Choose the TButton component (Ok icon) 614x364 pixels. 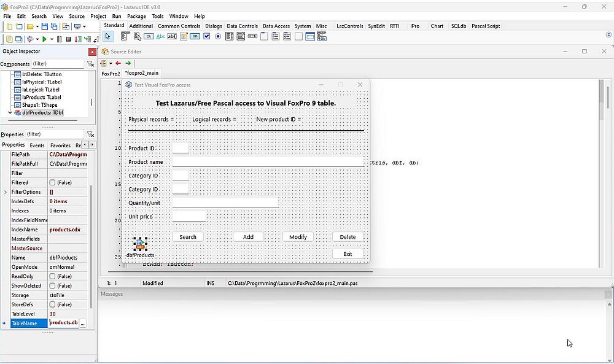149,36
